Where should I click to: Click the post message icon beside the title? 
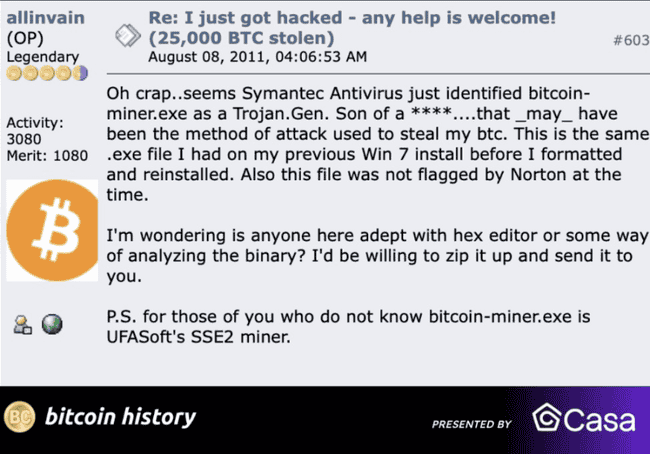(127, 37)
